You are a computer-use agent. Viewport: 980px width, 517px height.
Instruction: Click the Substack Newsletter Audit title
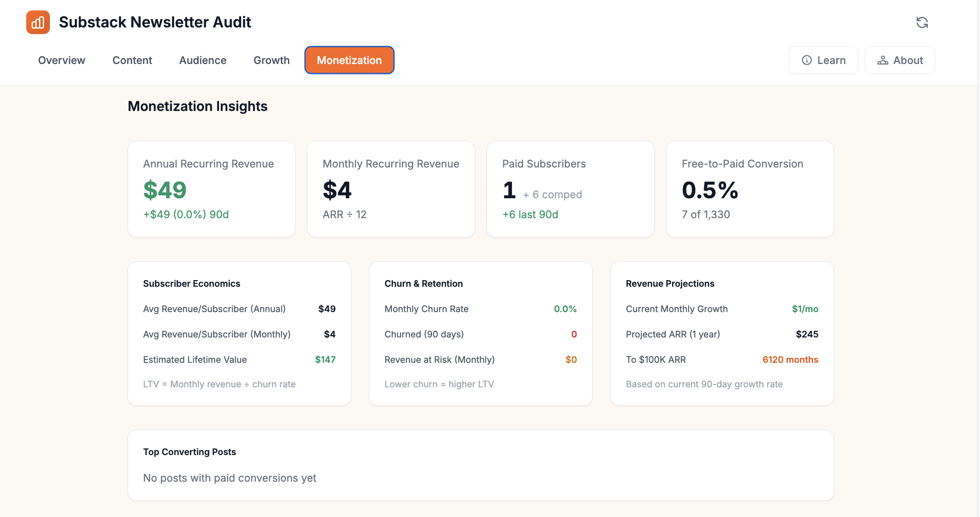pyautogui.click(x=155, y=22)
